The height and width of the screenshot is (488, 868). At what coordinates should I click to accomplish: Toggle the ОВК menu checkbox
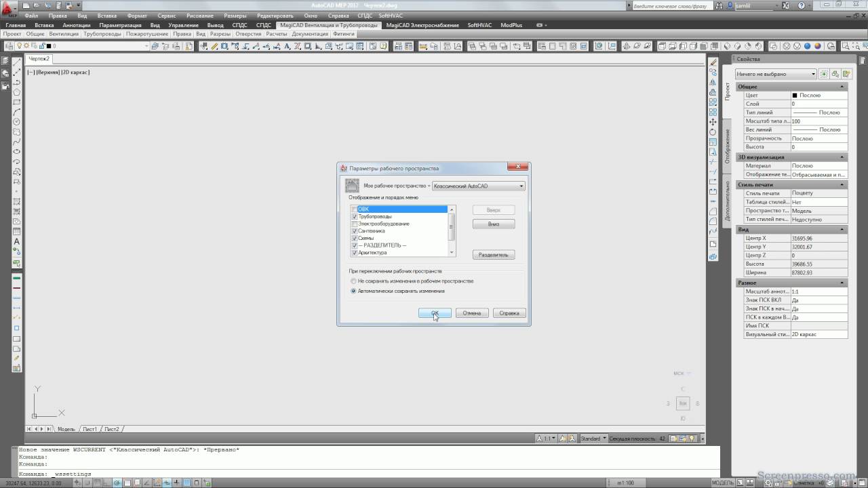[354, 209]
